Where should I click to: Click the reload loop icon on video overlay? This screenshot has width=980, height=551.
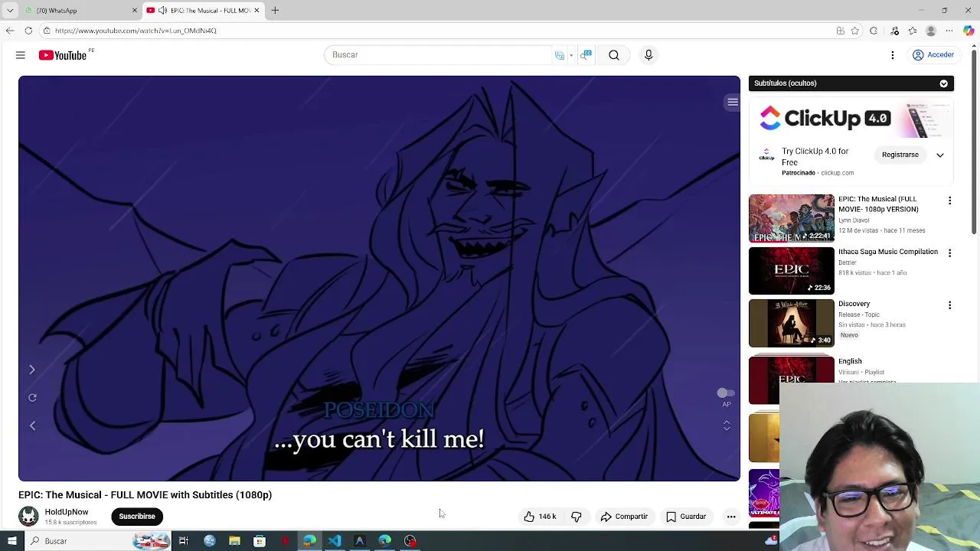[x=32, y=397]
